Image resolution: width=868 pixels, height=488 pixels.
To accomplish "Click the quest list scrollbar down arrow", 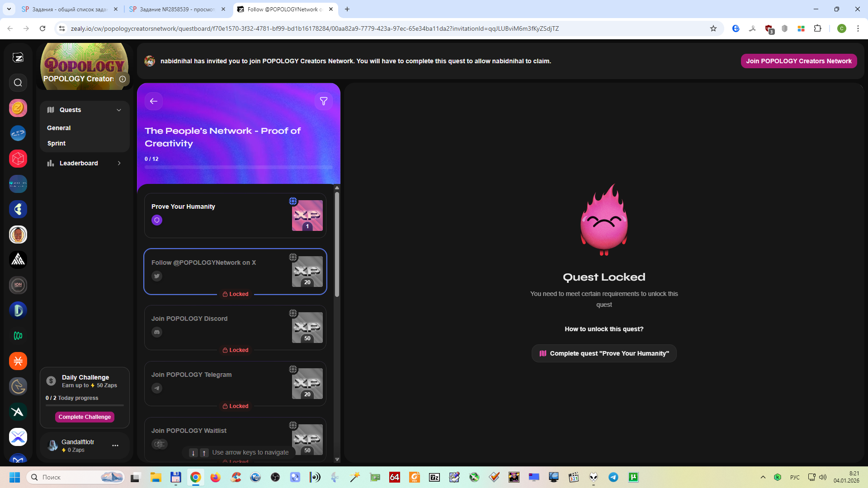I will coord(337,459).
